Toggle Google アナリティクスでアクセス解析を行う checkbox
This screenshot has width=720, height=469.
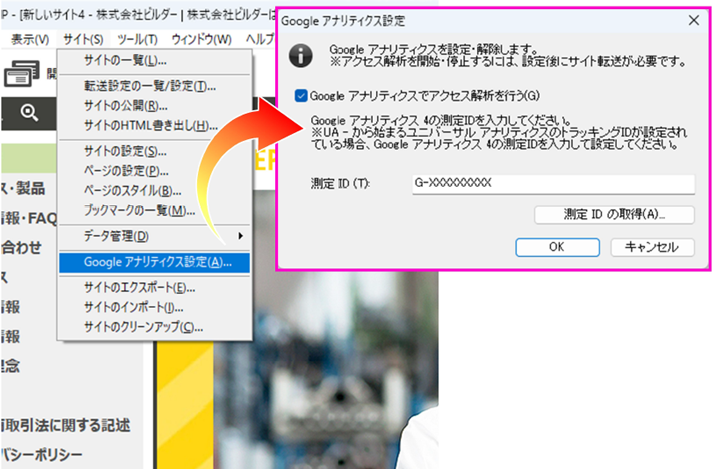302,96
